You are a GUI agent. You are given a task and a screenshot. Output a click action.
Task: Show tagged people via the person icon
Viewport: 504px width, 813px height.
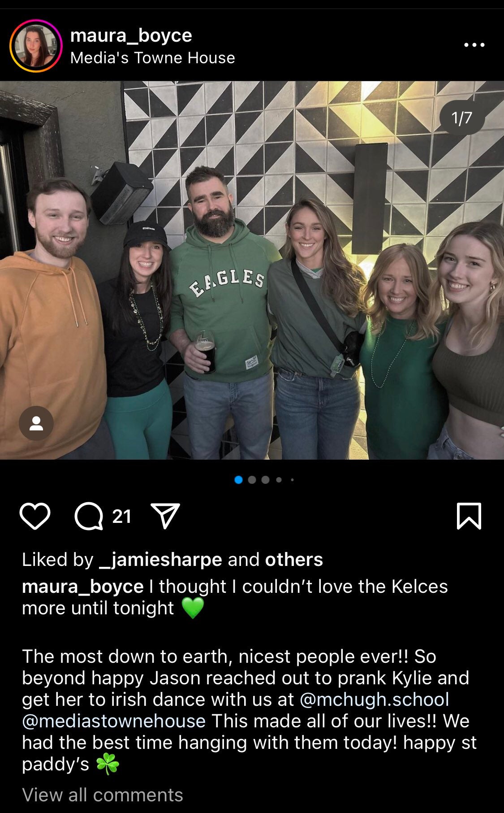click(36, 423)
